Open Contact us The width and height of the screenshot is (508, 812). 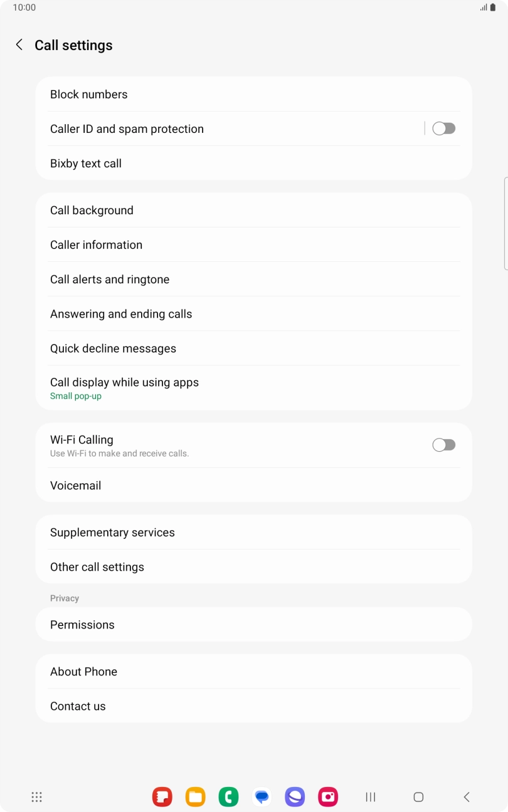pos(253,706)
